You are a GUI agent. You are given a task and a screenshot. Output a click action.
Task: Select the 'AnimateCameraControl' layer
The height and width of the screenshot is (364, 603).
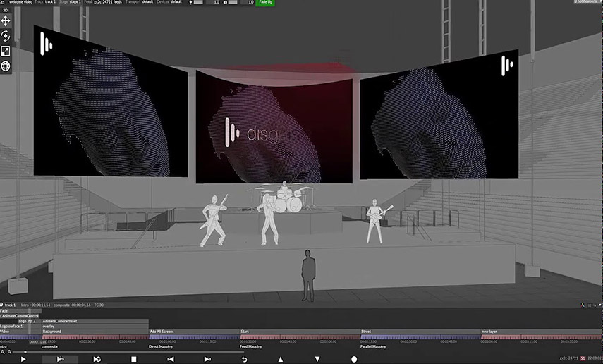pyautogui.click(x=20, y=316)
